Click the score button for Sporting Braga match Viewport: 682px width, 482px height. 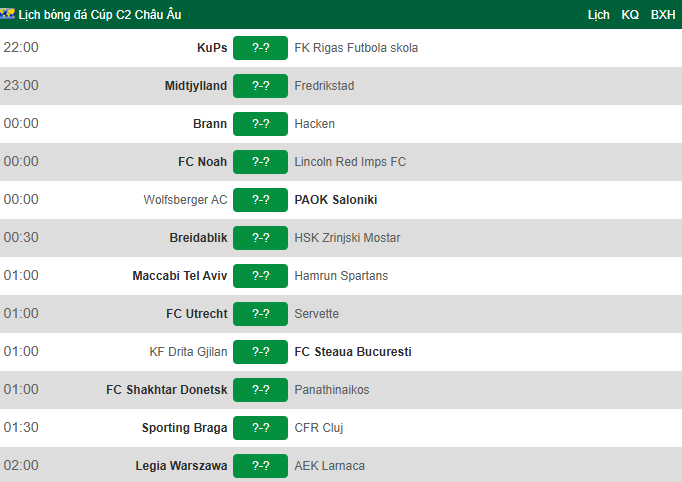261,428
